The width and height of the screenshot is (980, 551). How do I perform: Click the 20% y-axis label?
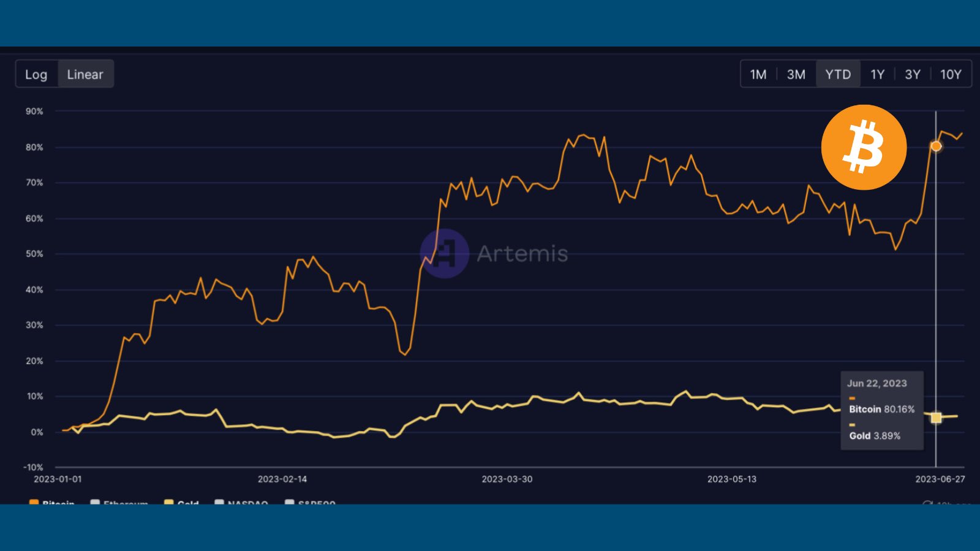coord(34,361)
